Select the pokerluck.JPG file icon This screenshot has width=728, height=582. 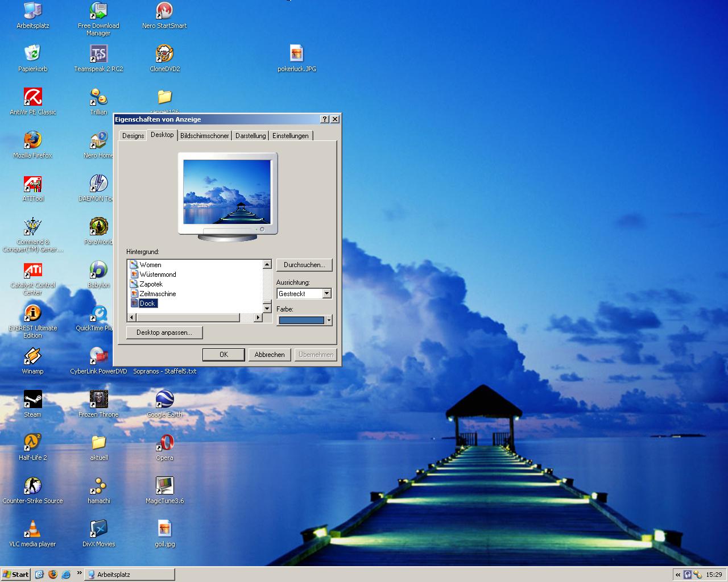click(x=296, y=54)
